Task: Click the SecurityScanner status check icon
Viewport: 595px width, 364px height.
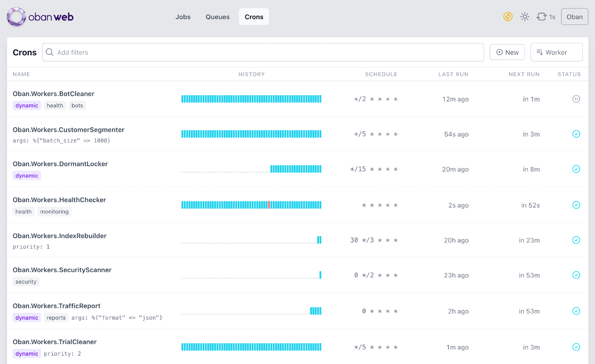Action: point(576,275)
